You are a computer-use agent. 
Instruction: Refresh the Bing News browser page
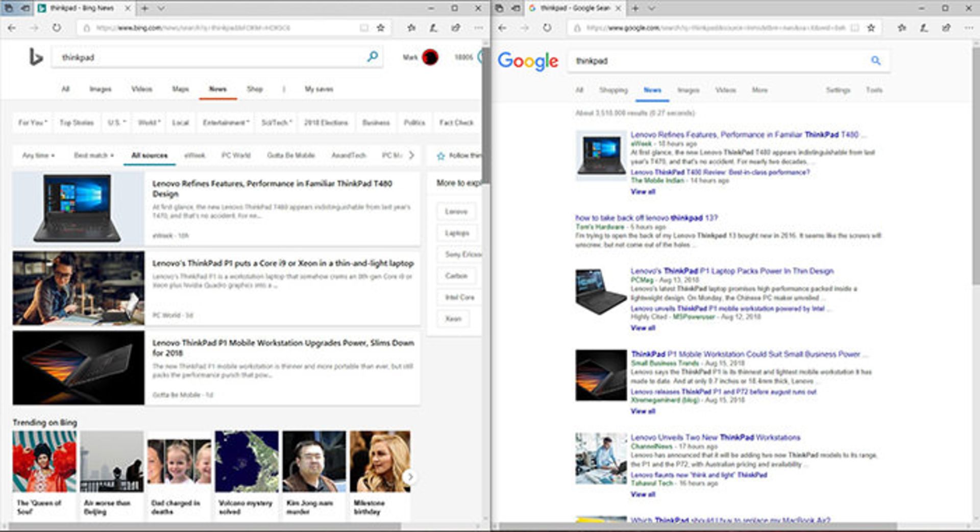tap(57, 28)
